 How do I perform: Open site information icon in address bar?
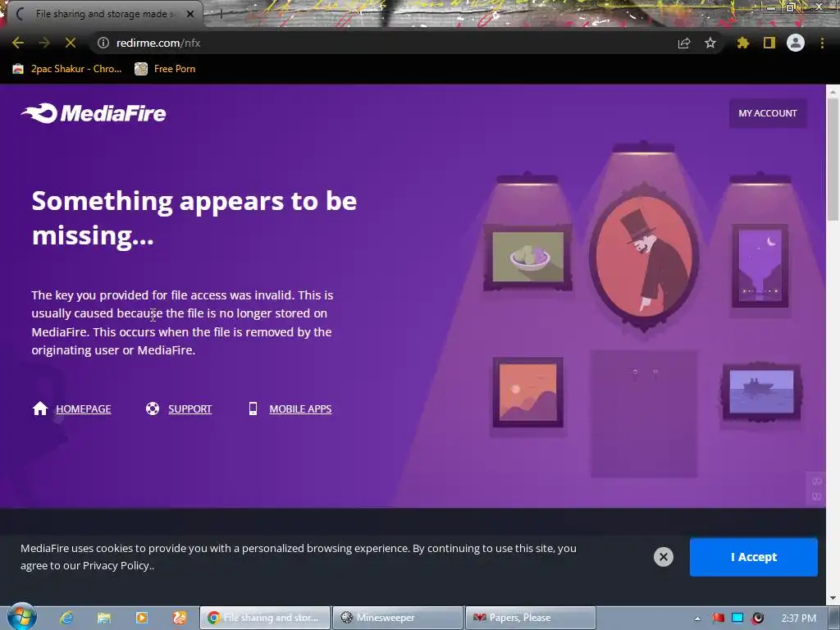tap(103, 43)
